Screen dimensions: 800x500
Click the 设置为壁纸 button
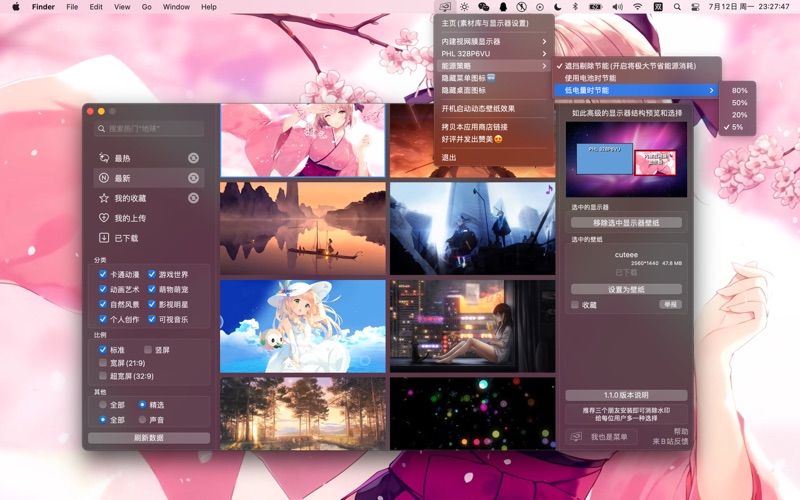(627, 290)
